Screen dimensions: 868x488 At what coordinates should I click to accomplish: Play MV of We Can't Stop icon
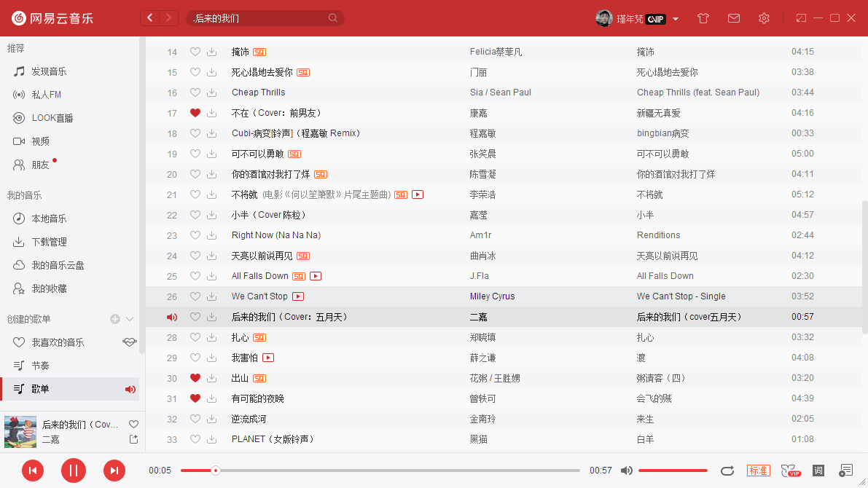tap(298, 296)
